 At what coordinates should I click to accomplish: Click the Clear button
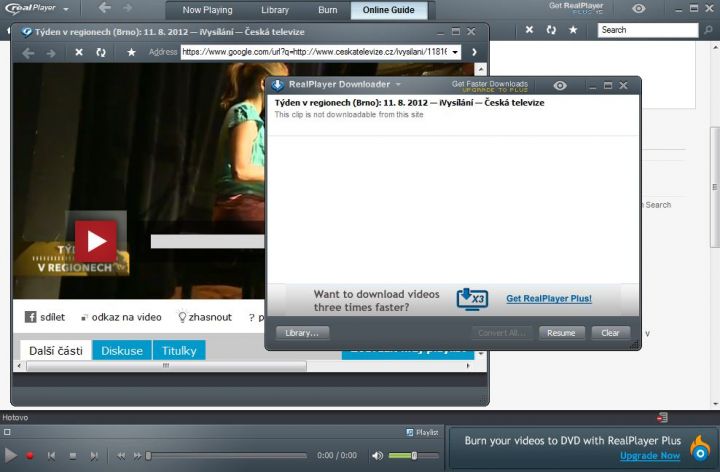610,333
